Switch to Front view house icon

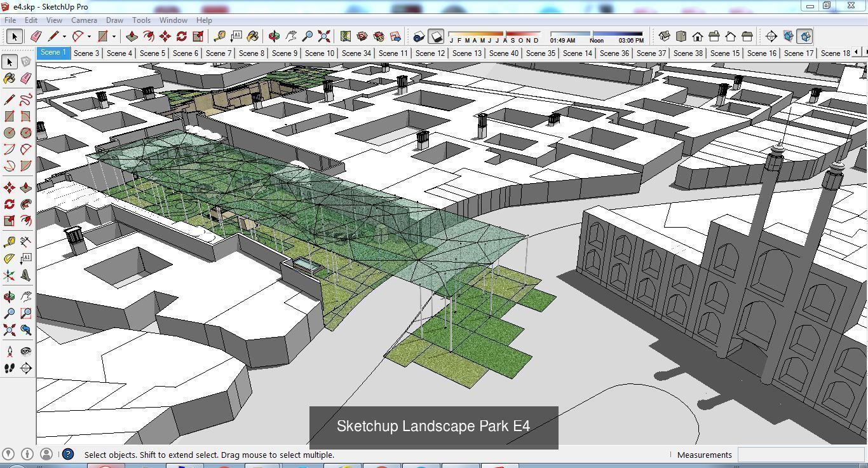pos(698,36)
